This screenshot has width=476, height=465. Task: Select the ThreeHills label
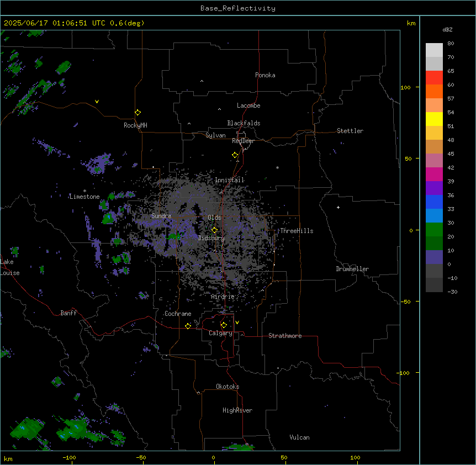coord(297,231)
